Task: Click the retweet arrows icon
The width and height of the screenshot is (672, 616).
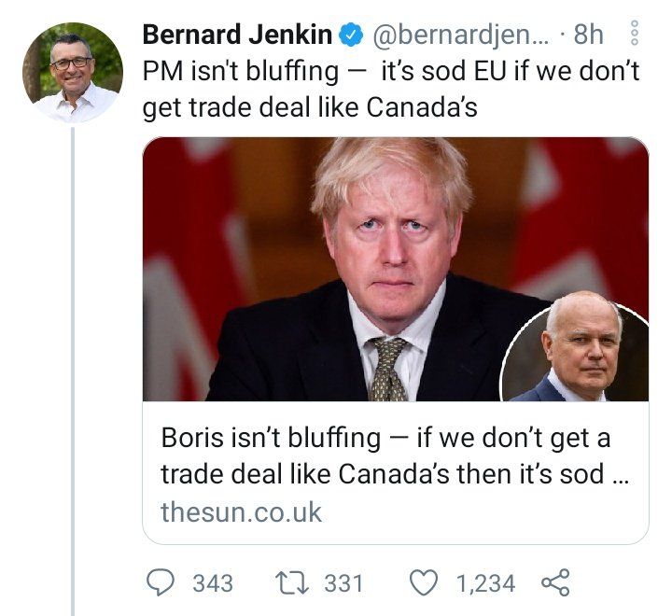Action: 292,583
